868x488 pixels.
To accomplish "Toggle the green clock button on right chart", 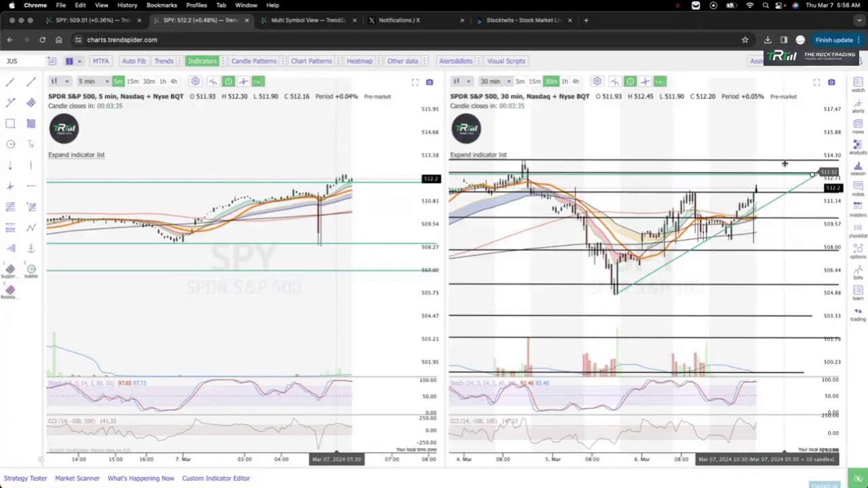I will [630, 81].
